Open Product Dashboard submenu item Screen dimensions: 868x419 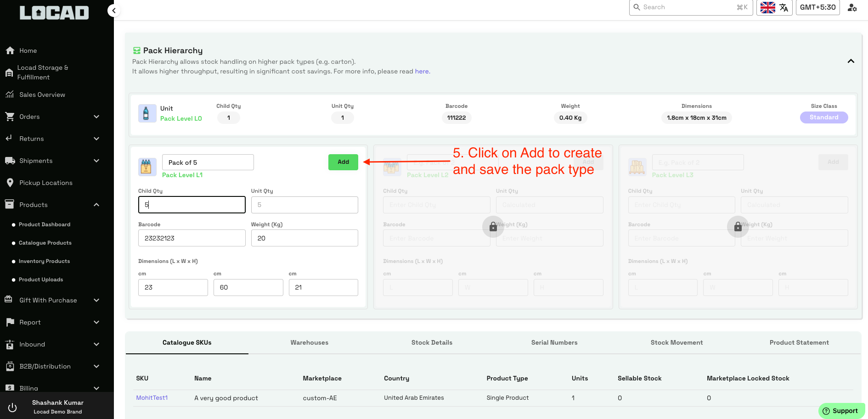[x=45, y=224]
